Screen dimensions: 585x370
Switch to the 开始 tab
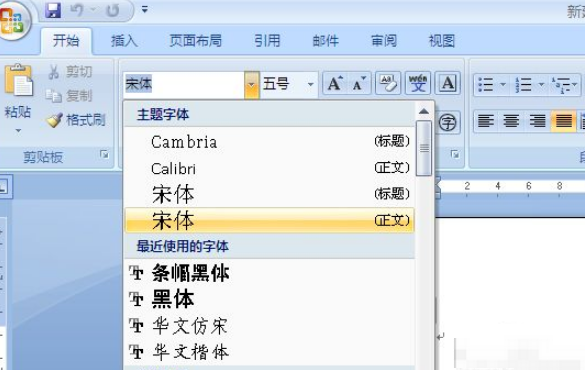(x=66, y=41)
